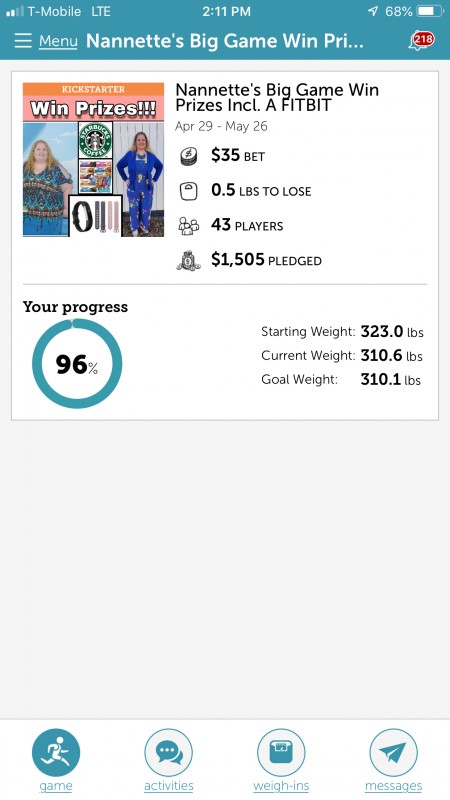Tap the battery indicator in status bar
This screenshot has height=800, width=450.
click(431, 11)
